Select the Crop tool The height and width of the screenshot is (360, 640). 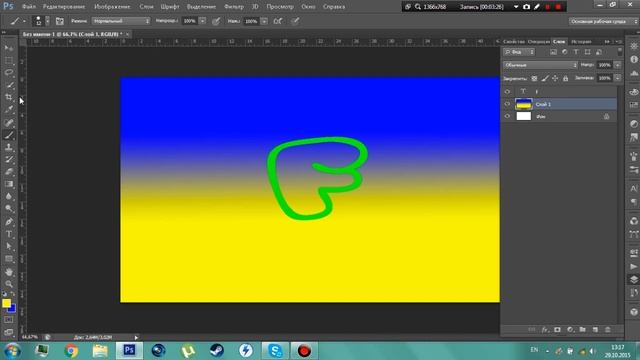tap(9, 97)
